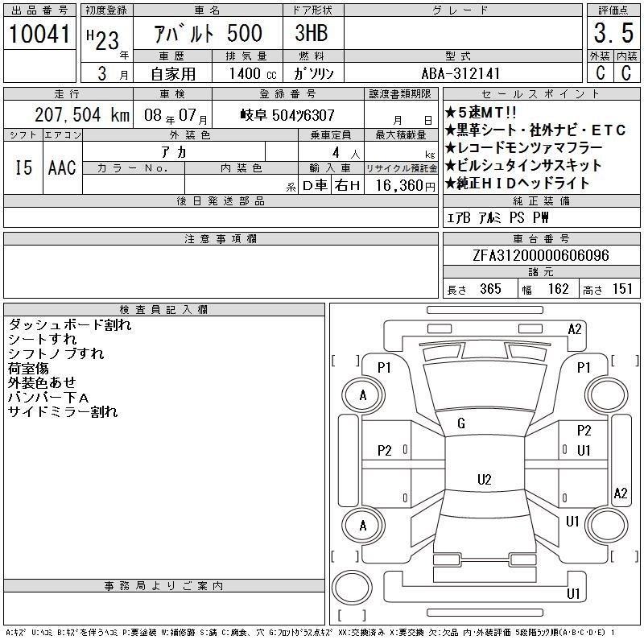Click the U2 mark on the car roof
This screenshot has height=644, width=644.
click(x=484, y=480)
